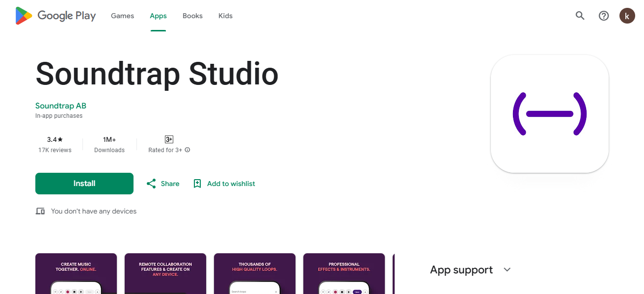Screen dimensions: 644x294
Task: Click the 3.4 star rating value
Action: 55,139
